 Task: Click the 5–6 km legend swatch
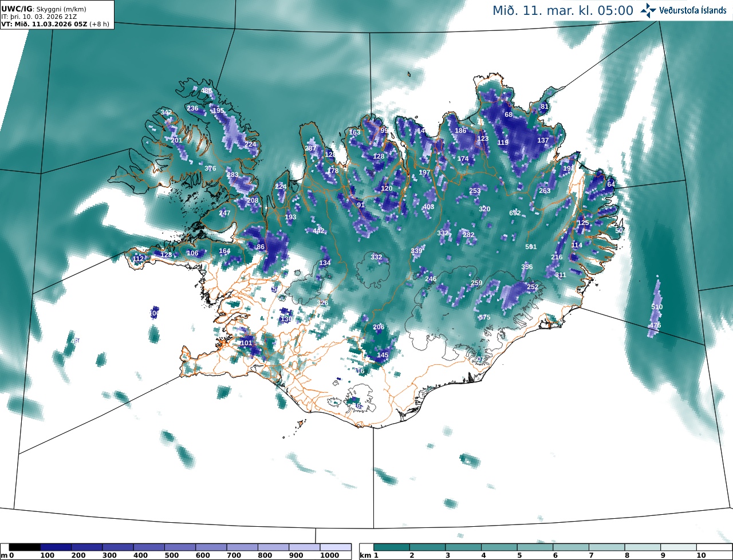tap(535, 547)
